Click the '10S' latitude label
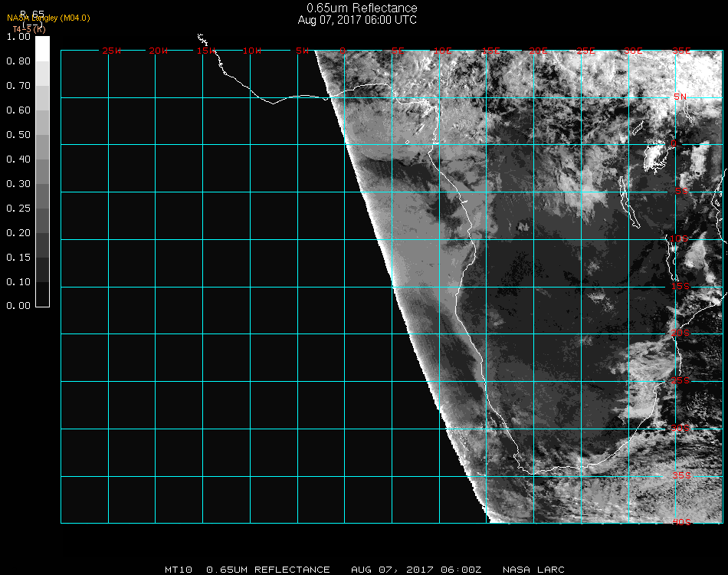 pos(679,238)
